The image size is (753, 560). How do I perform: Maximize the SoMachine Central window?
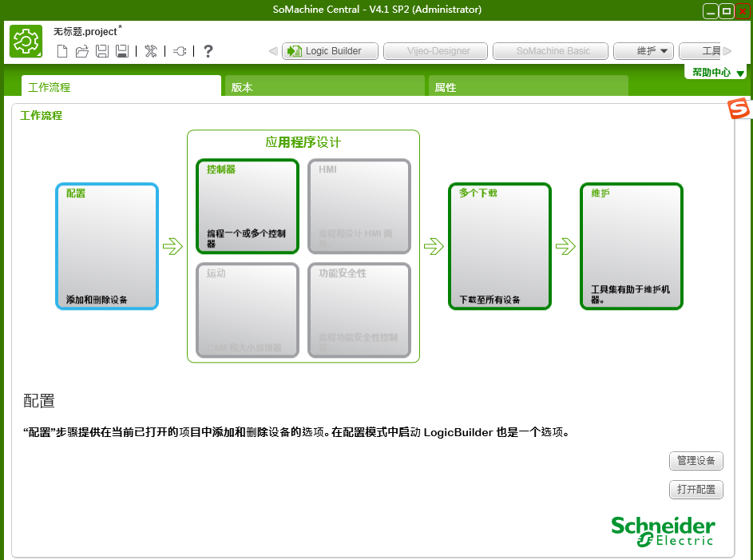tap(726, 11)
